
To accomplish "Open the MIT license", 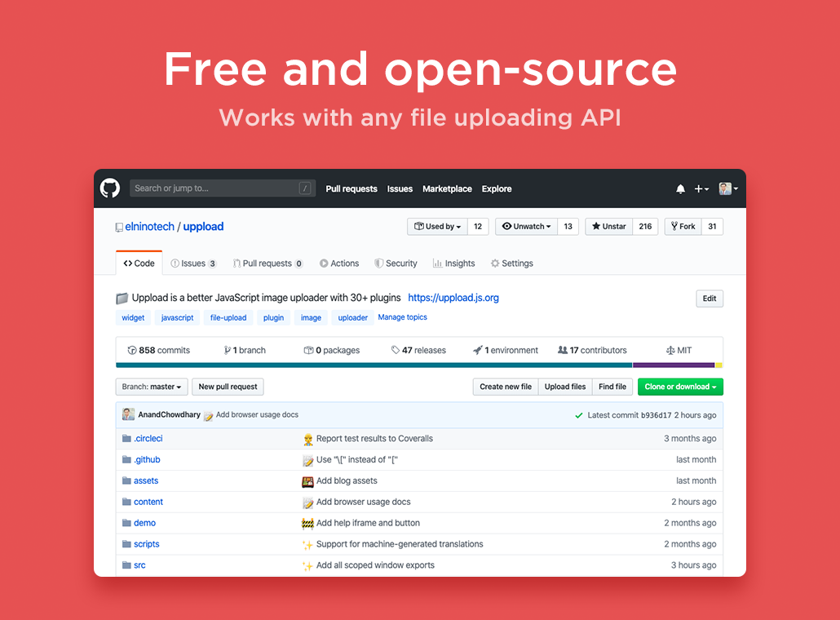I will pyautogui.click(x=679, y=350).
